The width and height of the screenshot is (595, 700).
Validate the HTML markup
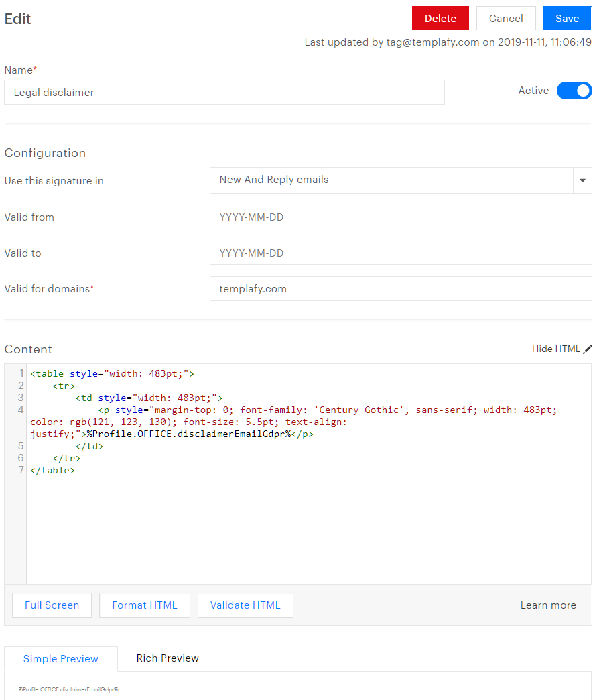(x=245, y=605)
